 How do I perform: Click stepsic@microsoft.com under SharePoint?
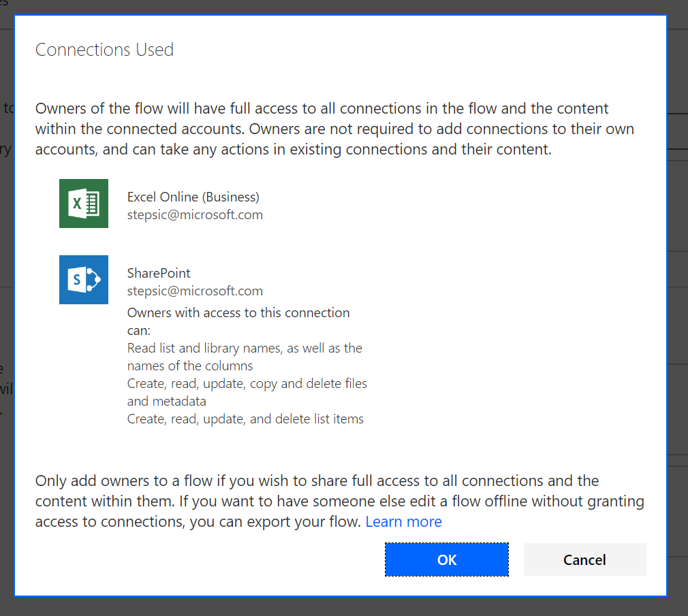(194, 290)
